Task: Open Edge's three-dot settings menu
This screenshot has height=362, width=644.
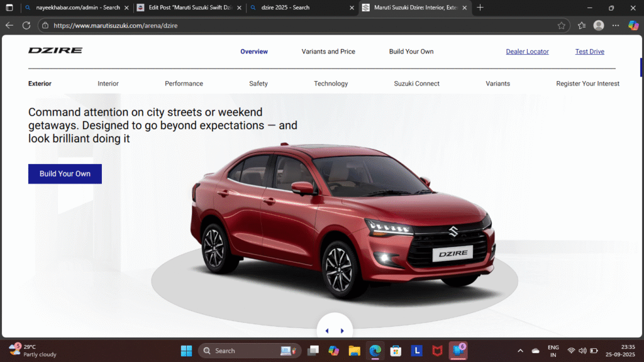Action: [x=615, y=25]
